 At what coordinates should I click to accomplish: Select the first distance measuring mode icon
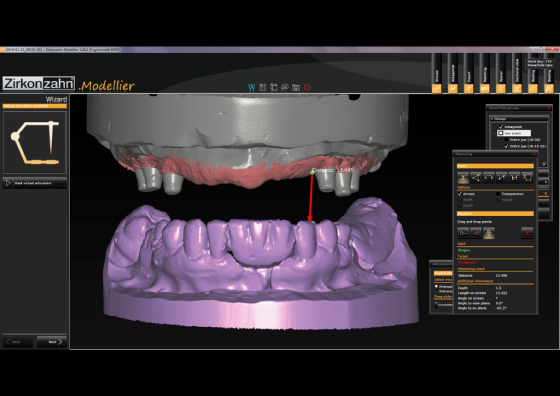pos(463,177)
